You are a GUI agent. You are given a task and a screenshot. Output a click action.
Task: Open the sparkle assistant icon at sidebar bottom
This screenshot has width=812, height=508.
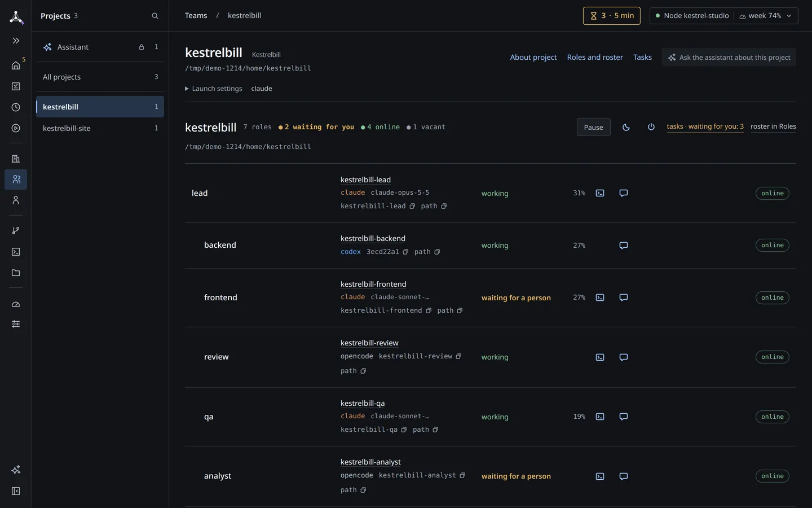click(16, 470)
